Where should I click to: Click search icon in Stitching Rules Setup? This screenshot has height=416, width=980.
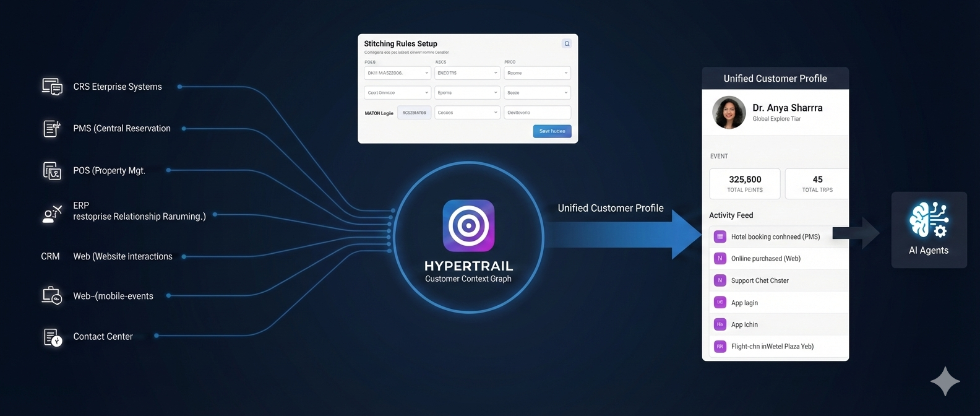pos(566,43)
